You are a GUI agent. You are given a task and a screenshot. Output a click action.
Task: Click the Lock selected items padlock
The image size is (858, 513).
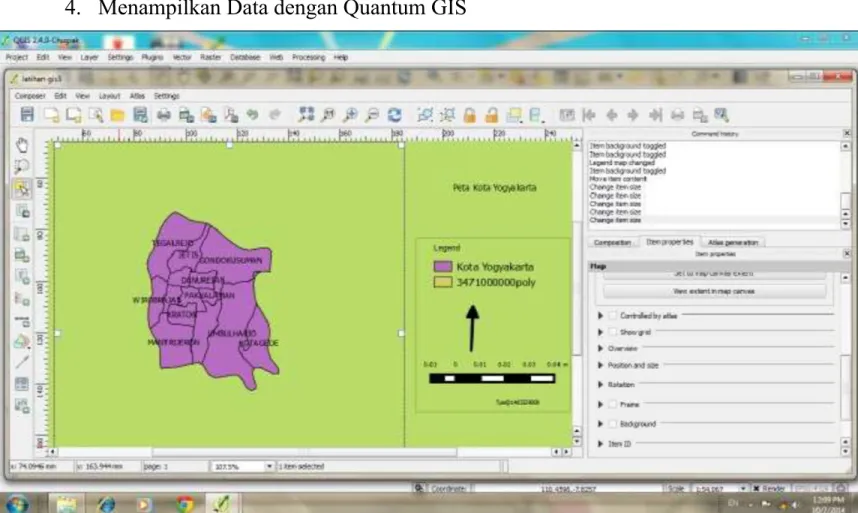click(x=469, y=115)
